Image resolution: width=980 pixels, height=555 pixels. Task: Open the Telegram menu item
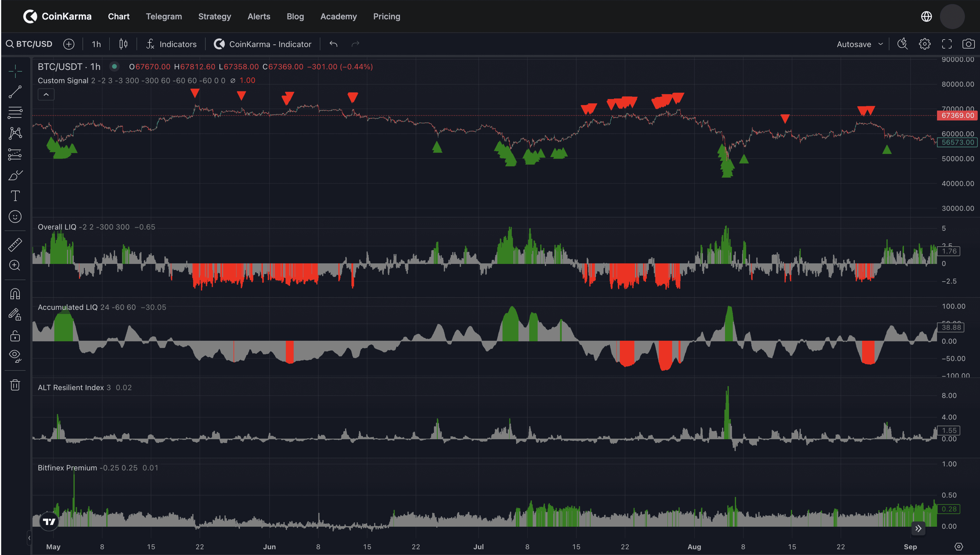(x=164, y=16)
